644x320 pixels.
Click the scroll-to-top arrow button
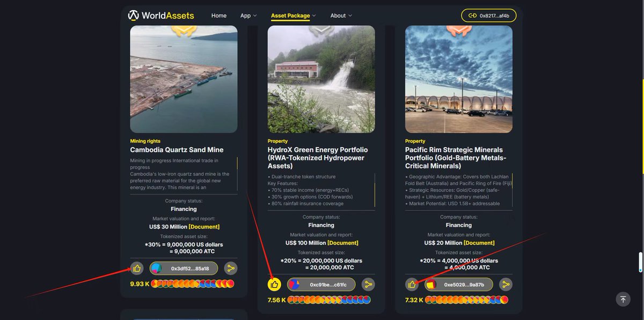(x=623, y=300)
